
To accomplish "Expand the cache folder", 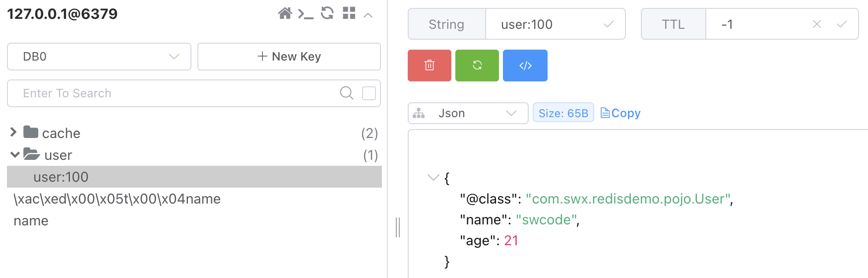I will click(x=14, y=132).
